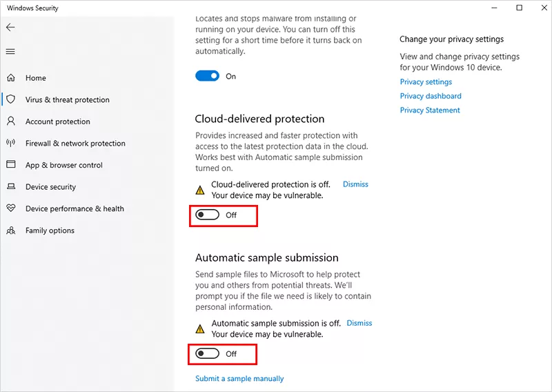Click the Account protection person icon
Viewport: 552px width, 392px height.
(11, 121)
